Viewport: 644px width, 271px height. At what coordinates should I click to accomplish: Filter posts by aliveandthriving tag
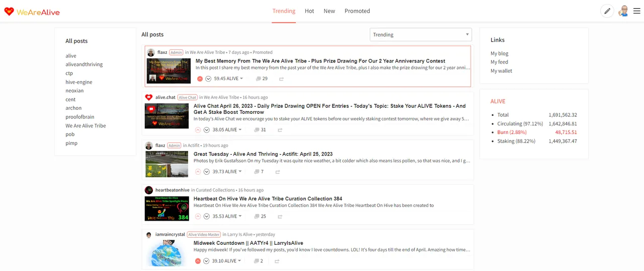[x=84, y=64]
